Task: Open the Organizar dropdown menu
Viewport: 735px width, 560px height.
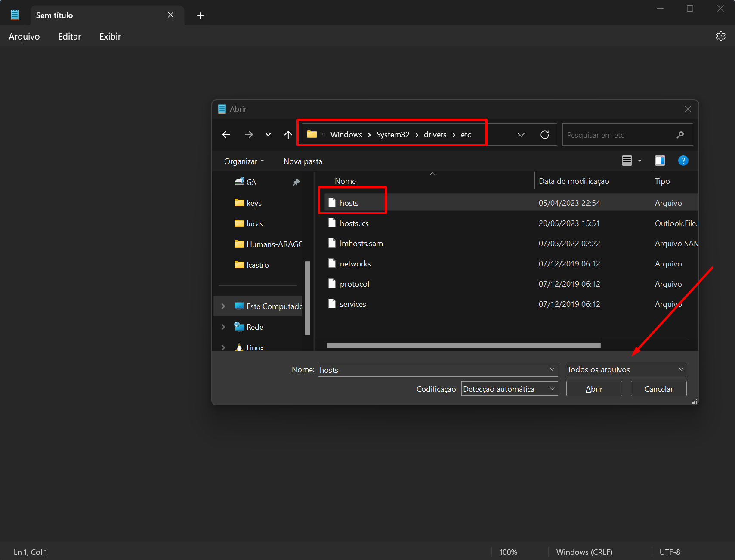Action: coord(244,161)
